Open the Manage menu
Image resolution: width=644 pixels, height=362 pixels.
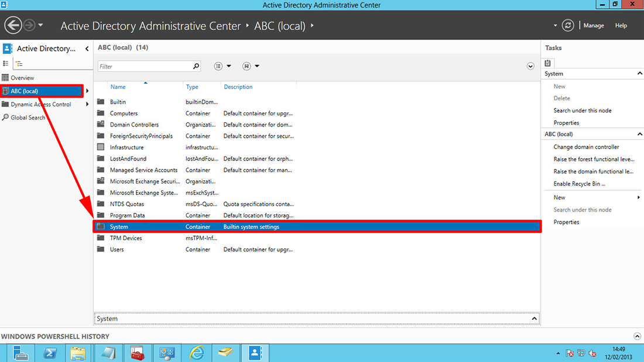[x=594, y=25]
